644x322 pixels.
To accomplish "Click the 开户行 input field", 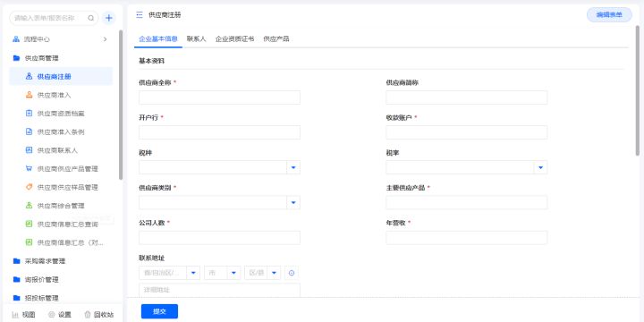I will point(219,132).
